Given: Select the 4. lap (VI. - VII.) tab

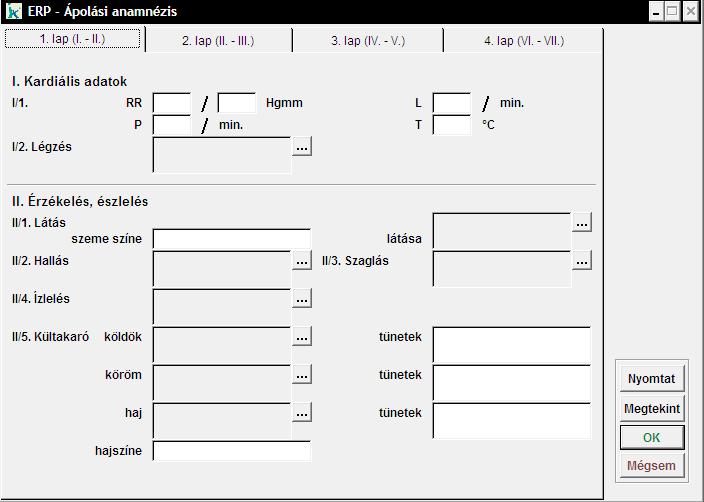Looking at the screenshot, I should tap(523, 41).
